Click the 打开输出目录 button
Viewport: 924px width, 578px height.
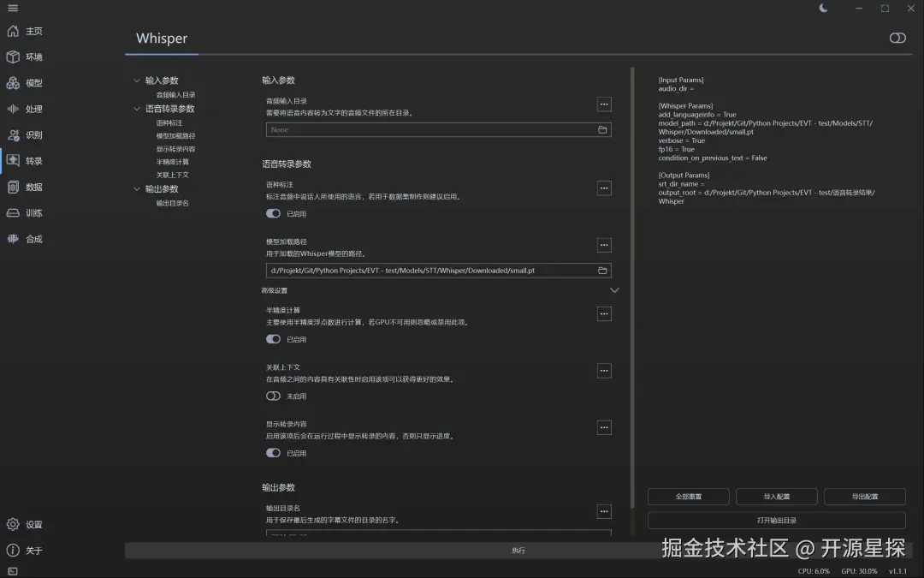(776, 520)
